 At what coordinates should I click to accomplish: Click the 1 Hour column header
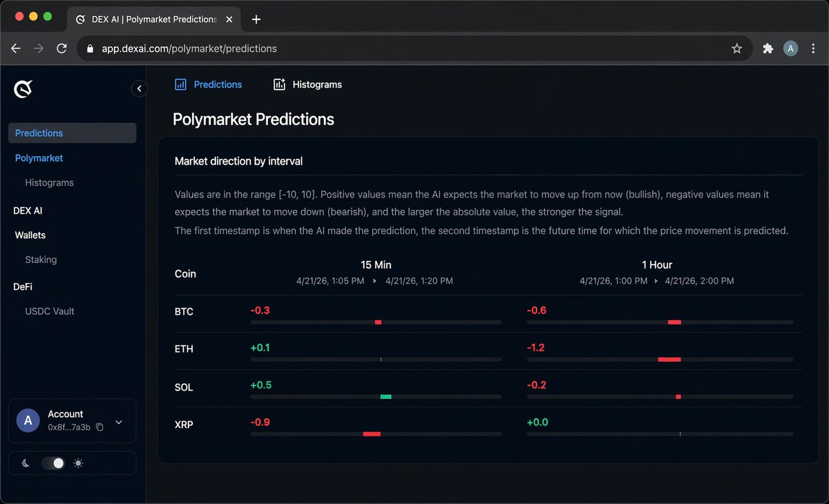point(657,265)
